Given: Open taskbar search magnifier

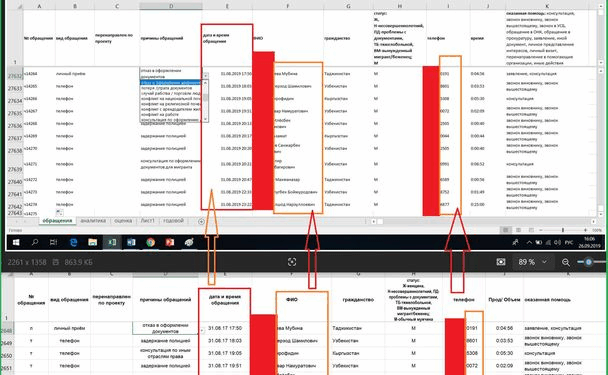Looking at the screenshot, I should (x=35, y=242).
